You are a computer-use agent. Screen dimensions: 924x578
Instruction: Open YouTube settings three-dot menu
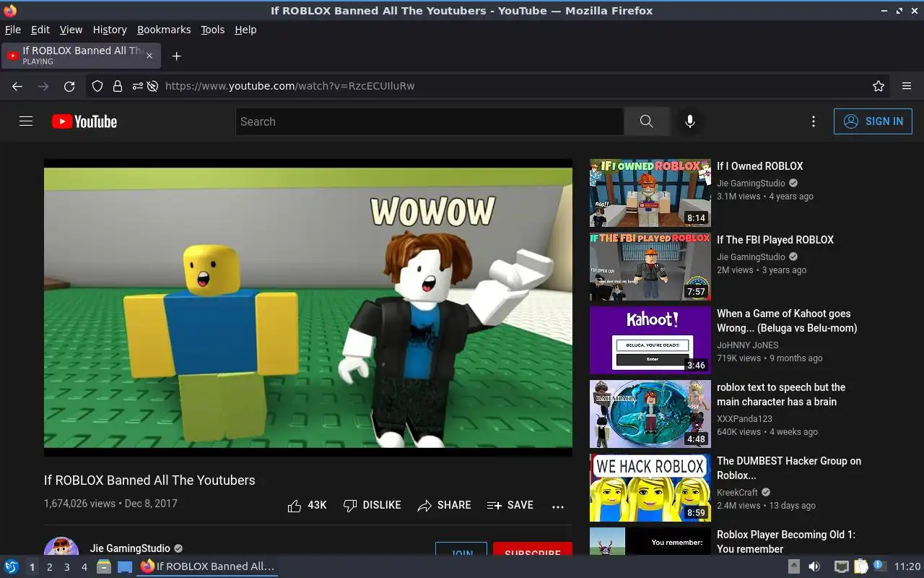pos(814,121)
